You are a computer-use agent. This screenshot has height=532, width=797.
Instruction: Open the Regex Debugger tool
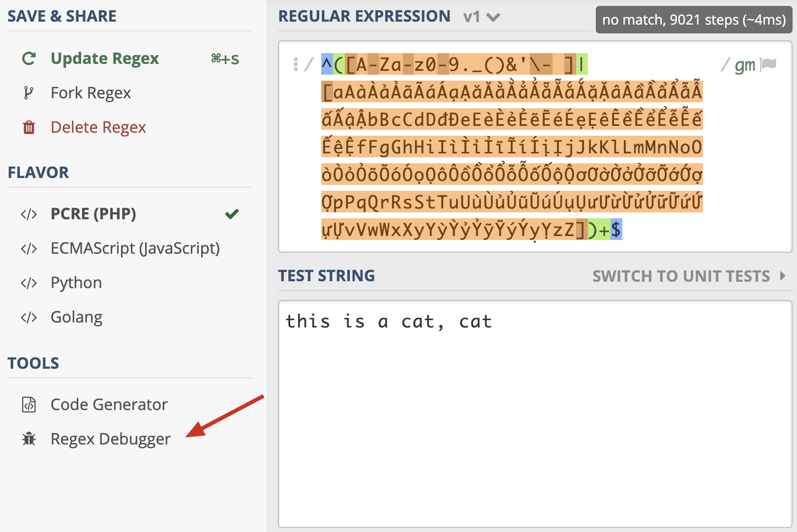[110, 439]
